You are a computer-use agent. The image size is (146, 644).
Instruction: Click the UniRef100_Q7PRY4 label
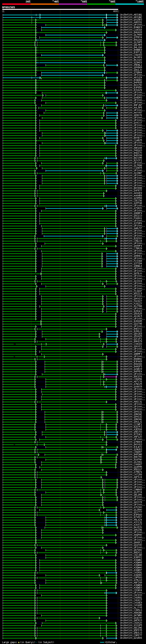131,37
